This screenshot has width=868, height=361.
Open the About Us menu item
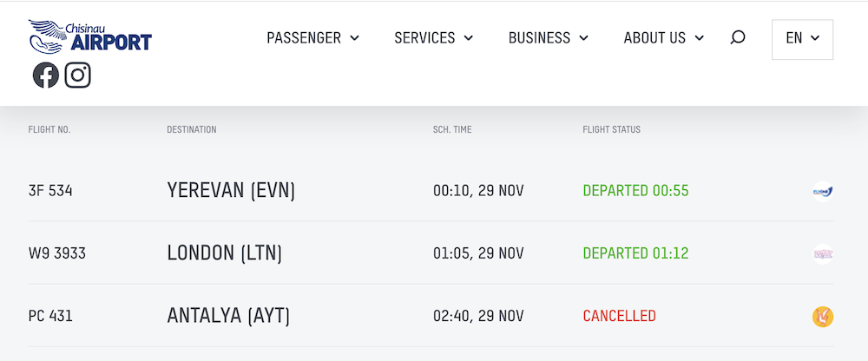pos(654,38)
